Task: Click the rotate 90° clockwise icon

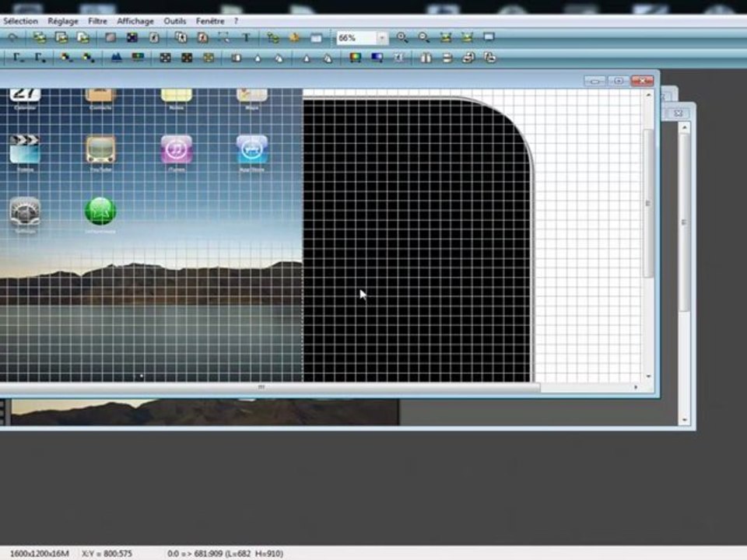Action: point(490,58)
